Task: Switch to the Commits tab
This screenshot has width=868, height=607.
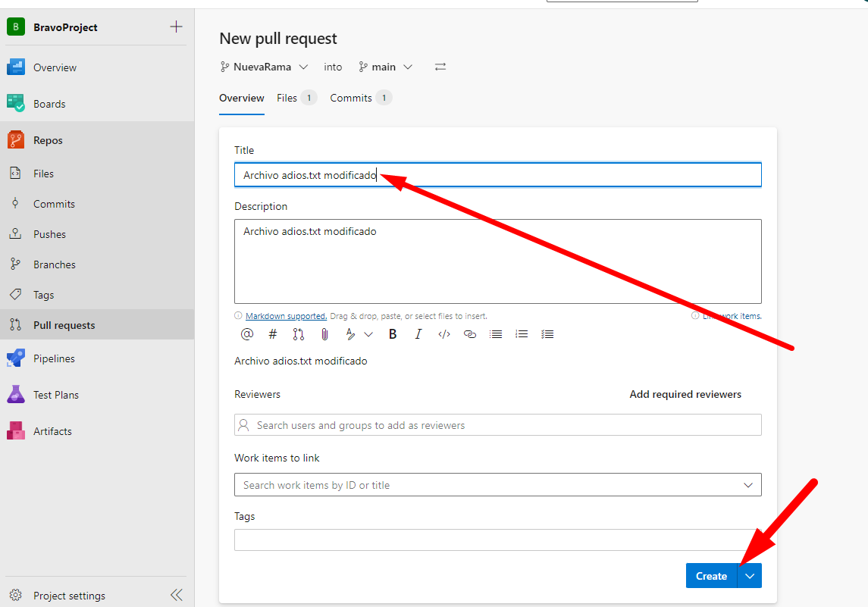Action: click(351, 98)
